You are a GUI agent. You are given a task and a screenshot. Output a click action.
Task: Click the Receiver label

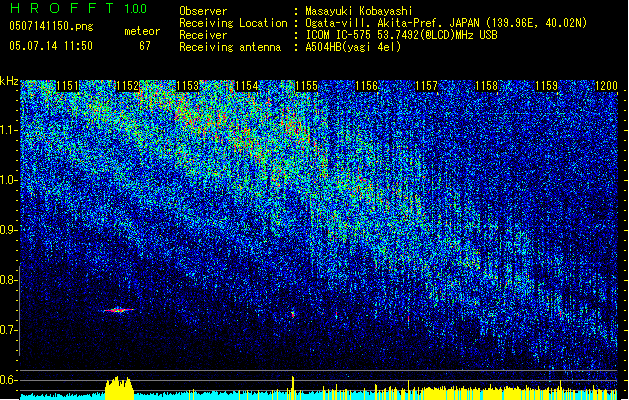coord(203,35)
